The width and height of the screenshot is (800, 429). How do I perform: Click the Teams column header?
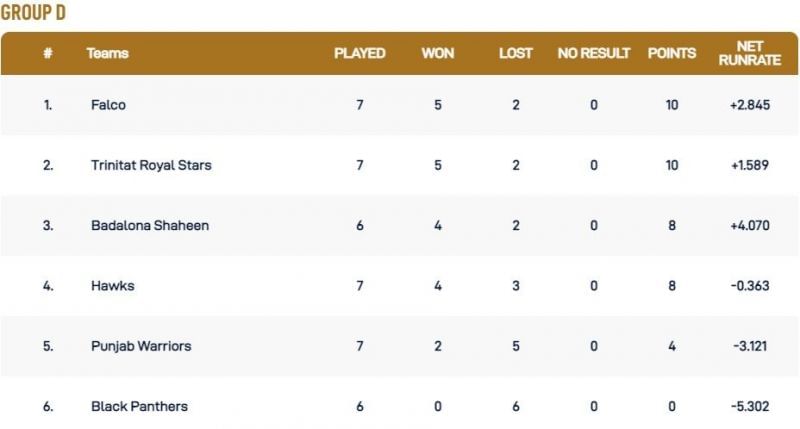[x=108, y=53]
